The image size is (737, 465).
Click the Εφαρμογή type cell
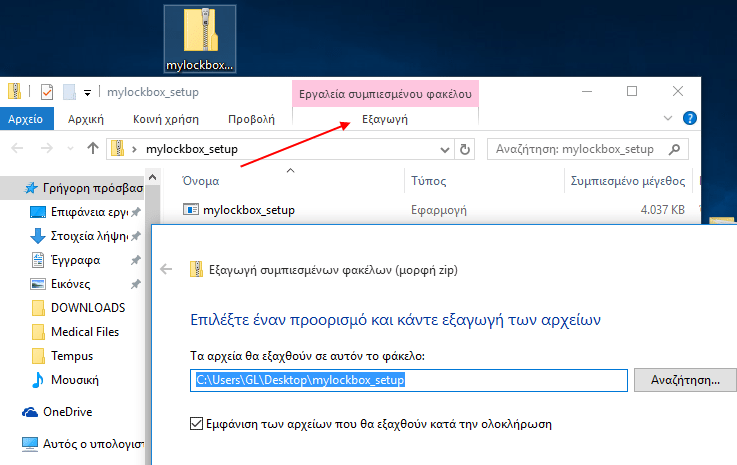pyautogui.click(x=439, y=210)
